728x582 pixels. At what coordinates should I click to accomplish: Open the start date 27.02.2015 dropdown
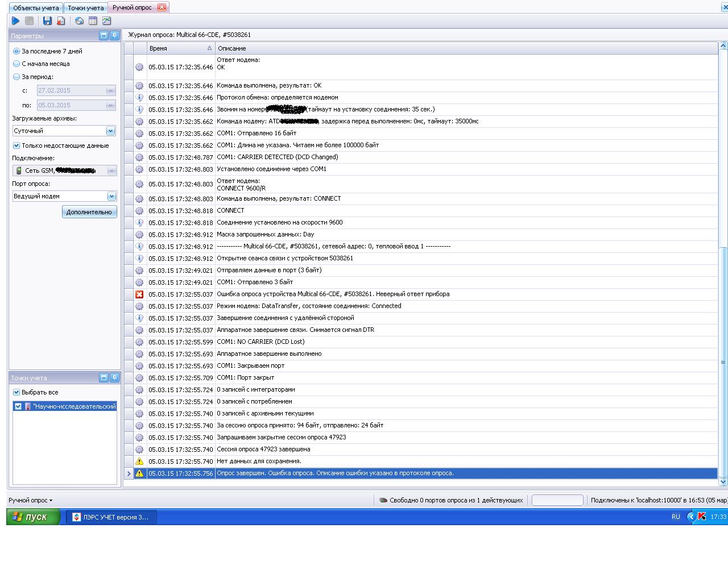pyautogui.click(x=111, y=90)
